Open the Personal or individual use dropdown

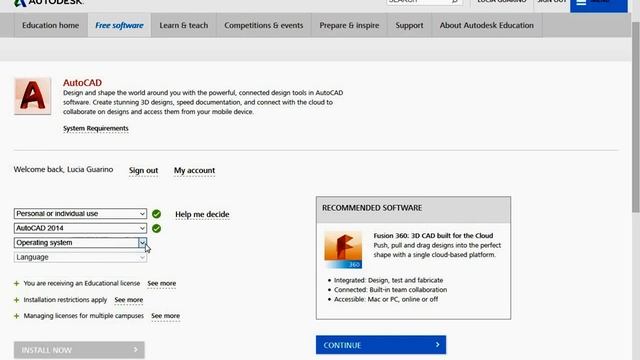[80, 213]
